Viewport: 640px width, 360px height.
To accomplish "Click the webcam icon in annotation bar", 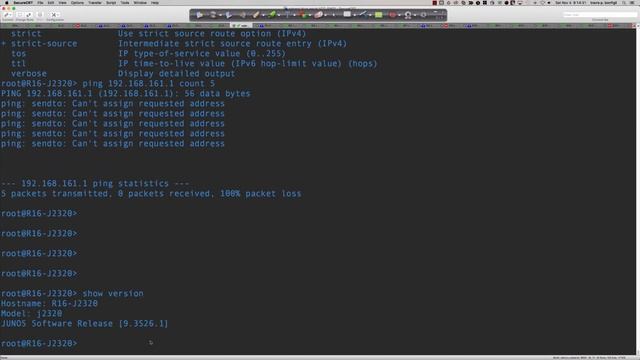I will pyautogui.click(x=408, y=16).
